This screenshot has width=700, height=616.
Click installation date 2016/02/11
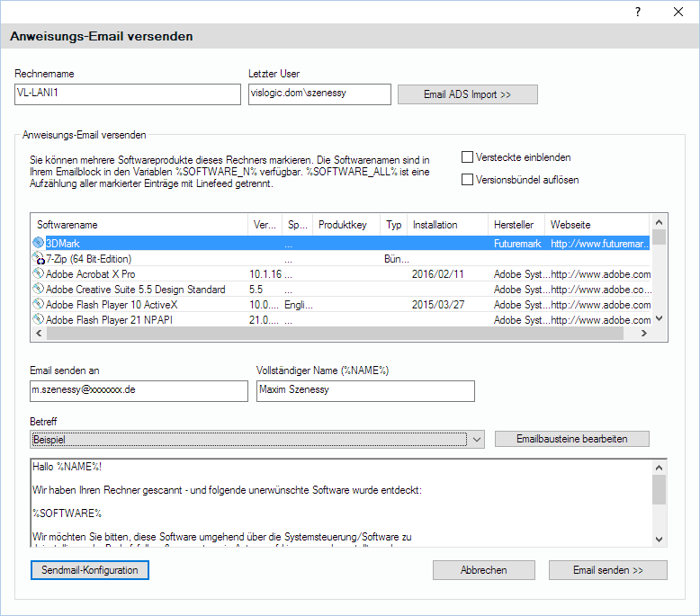438,274
